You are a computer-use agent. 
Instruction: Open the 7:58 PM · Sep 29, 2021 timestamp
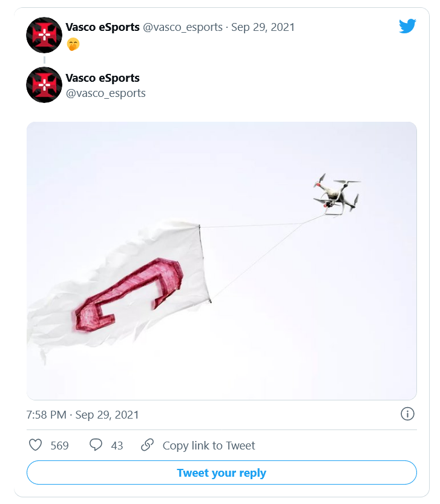[83, 415]
